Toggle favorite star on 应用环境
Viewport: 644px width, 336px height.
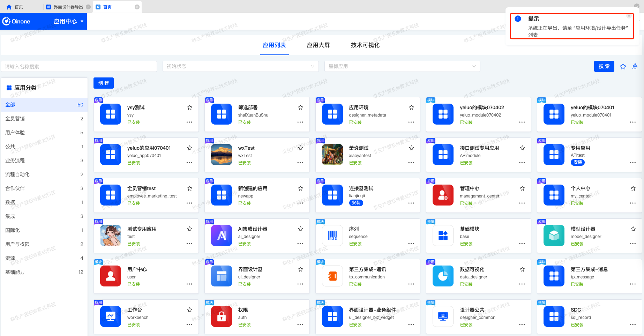click(x=412, y=107)
